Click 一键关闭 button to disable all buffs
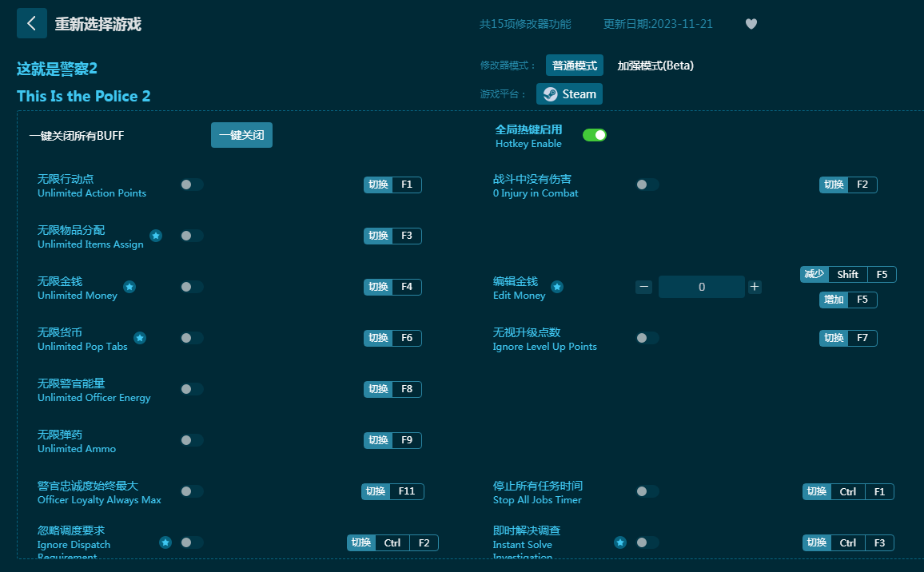Viewport: 924px width, 572px height. [241, 136]
